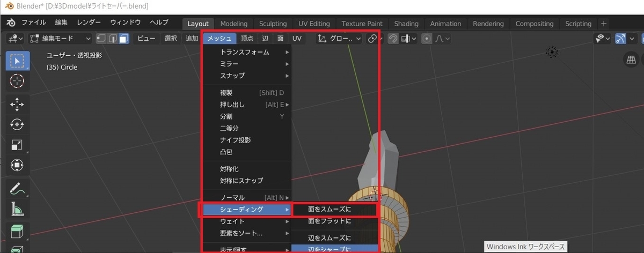This screenshot has height=253, width=644.
Task: Open the レンダー menu
Action: point(89,23)
